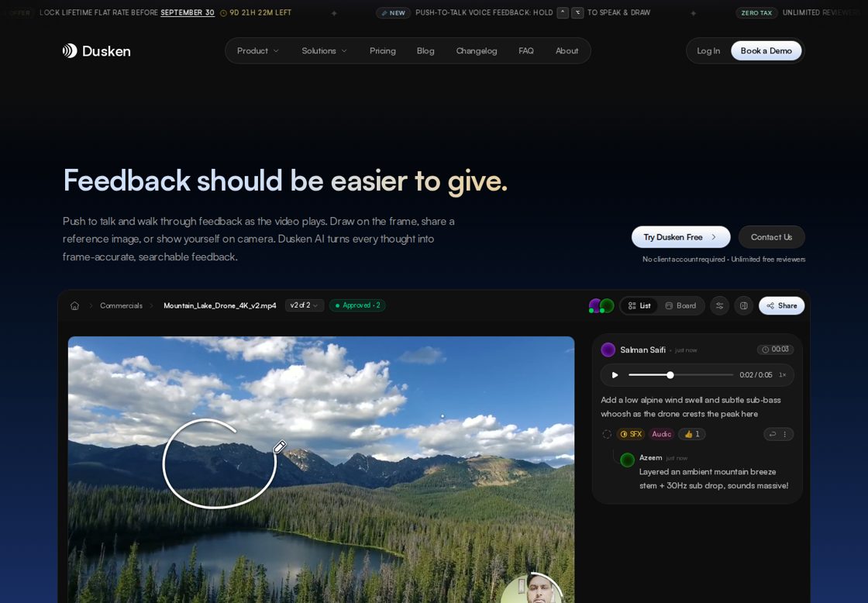Click the Audio tag on the comment
The image size is (868, 603).
tap(662, 434)
